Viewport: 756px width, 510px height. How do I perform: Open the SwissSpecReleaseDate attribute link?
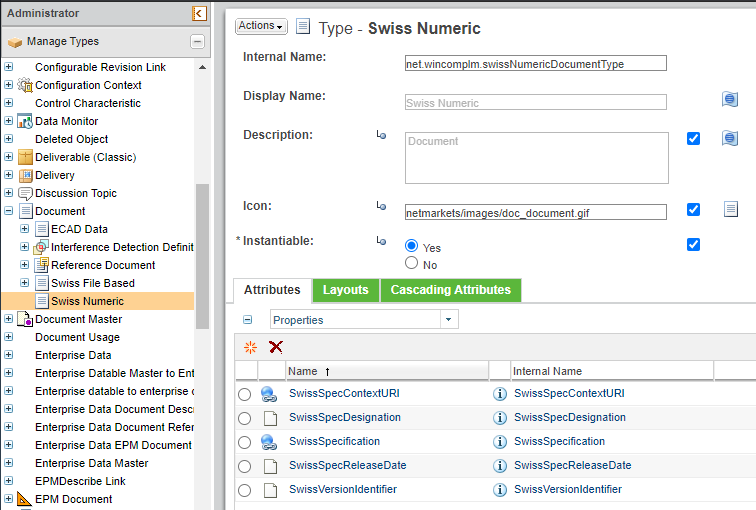click(348, 466)
